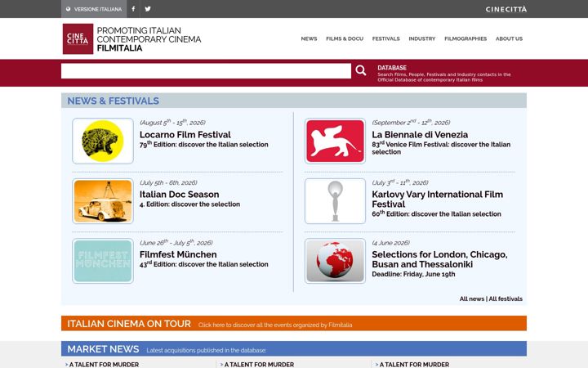Click 'Promoting Italian Contemporary Cinema' tagline

coord(149,34)
